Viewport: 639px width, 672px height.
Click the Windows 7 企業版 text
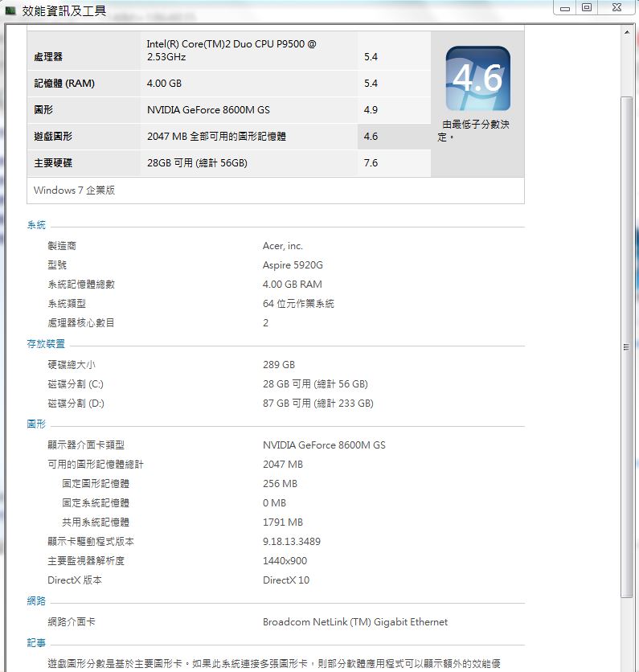[74, 190]
